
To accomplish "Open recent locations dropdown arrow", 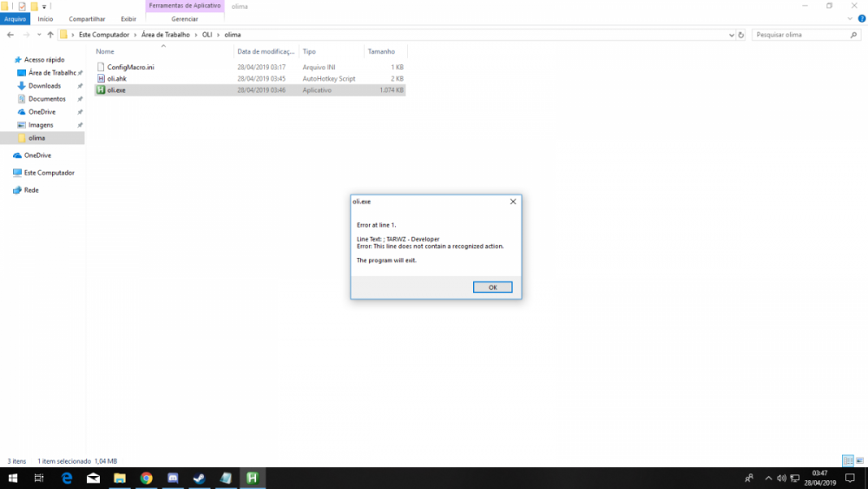I will 39,35.
